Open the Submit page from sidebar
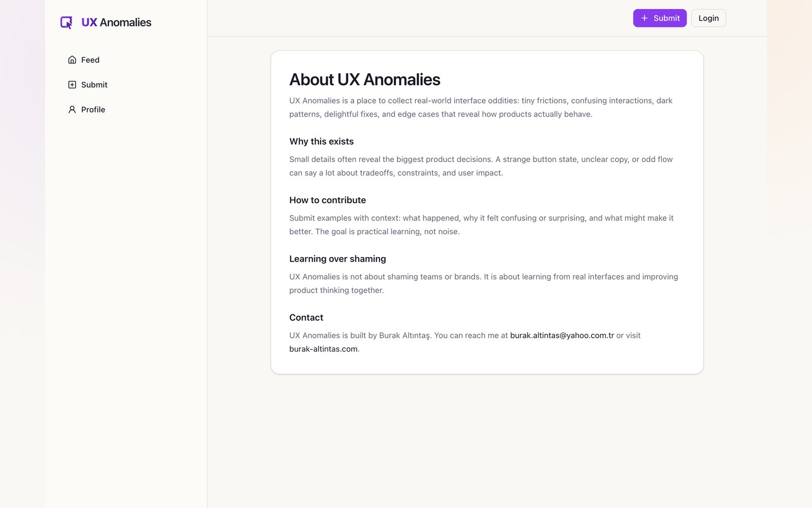Viewport: 812px width, 508px height. pos(125,85)
